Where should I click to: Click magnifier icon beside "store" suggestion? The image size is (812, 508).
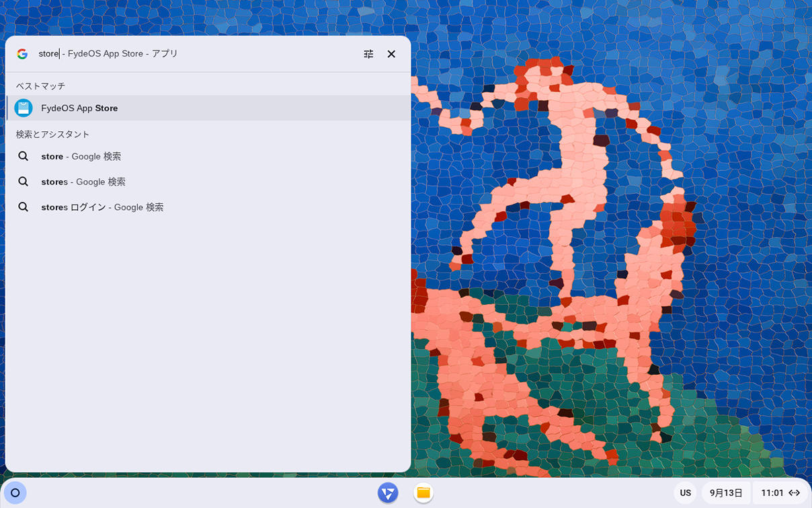click(x=24, y=156)
